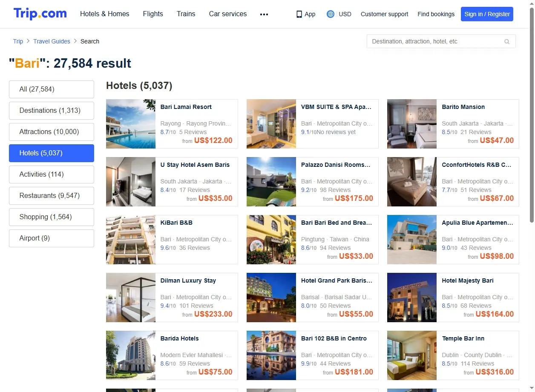The width and height of the screenshot is (535, 392).
Task: Click the US$233.00 price
Action: pos(213,314)
